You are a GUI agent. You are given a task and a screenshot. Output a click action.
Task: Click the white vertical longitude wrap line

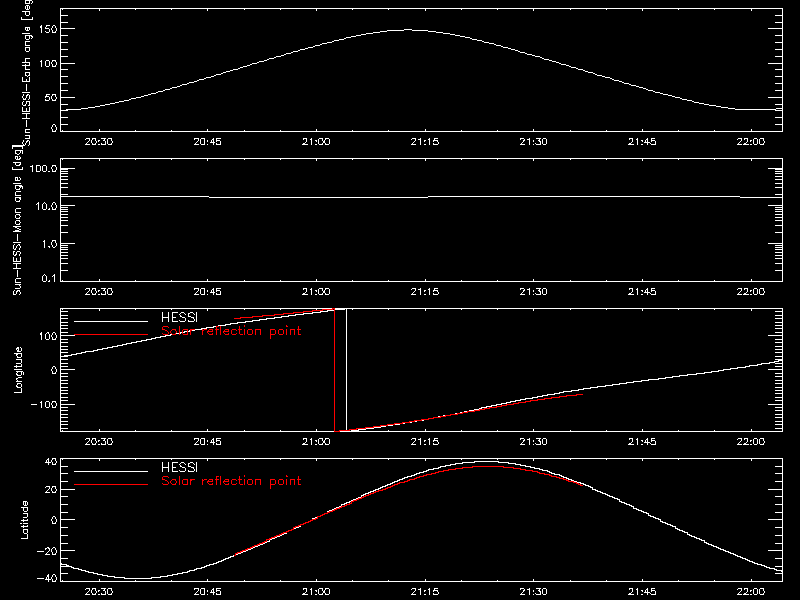(346, 370)
